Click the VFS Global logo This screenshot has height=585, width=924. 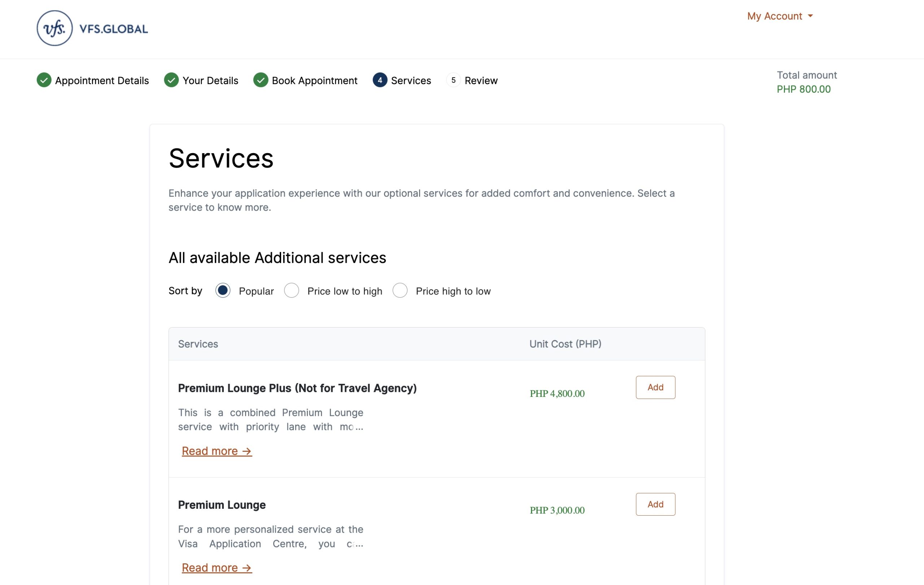tap(92, 28)
